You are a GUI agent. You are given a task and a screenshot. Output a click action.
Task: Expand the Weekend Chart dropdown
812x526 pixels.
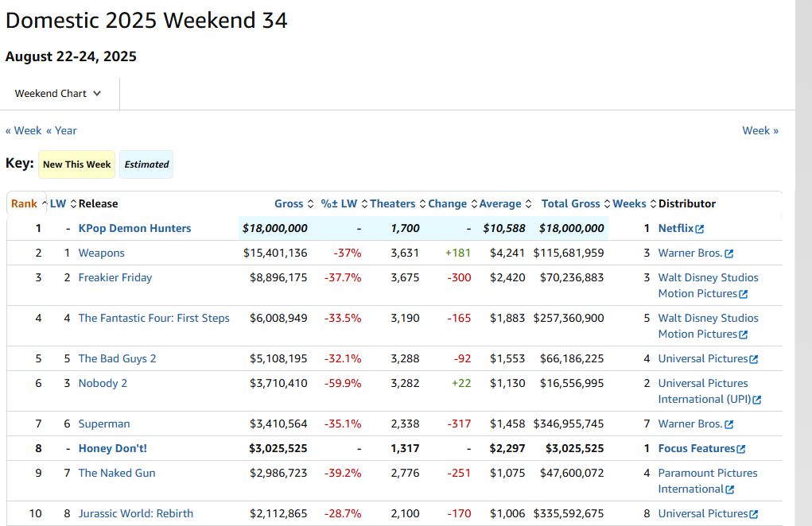[59, 94]
